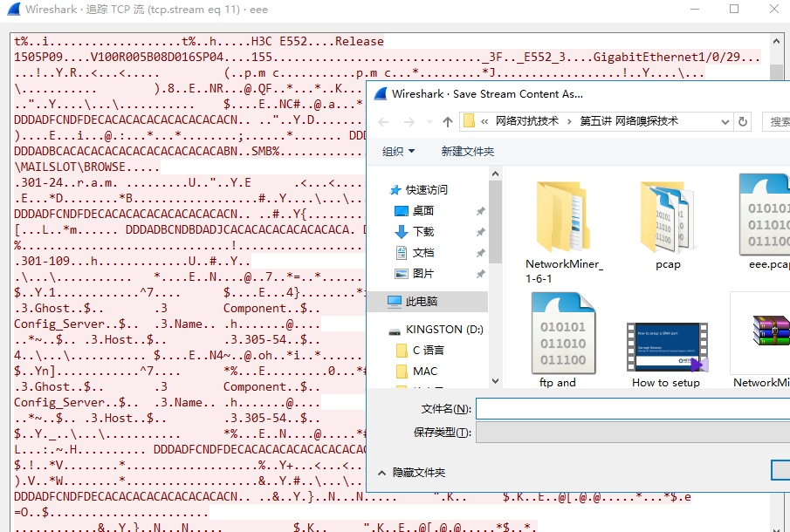Image resolution: width=790 pixels, height=532 pixels.
Task: Open the MAC folder in tree
Action: pos(416,372)
